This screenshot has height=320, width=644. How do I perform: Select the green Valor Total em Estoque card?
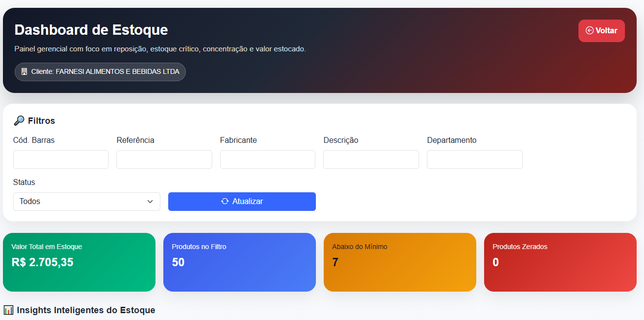[x=79, y=262]
